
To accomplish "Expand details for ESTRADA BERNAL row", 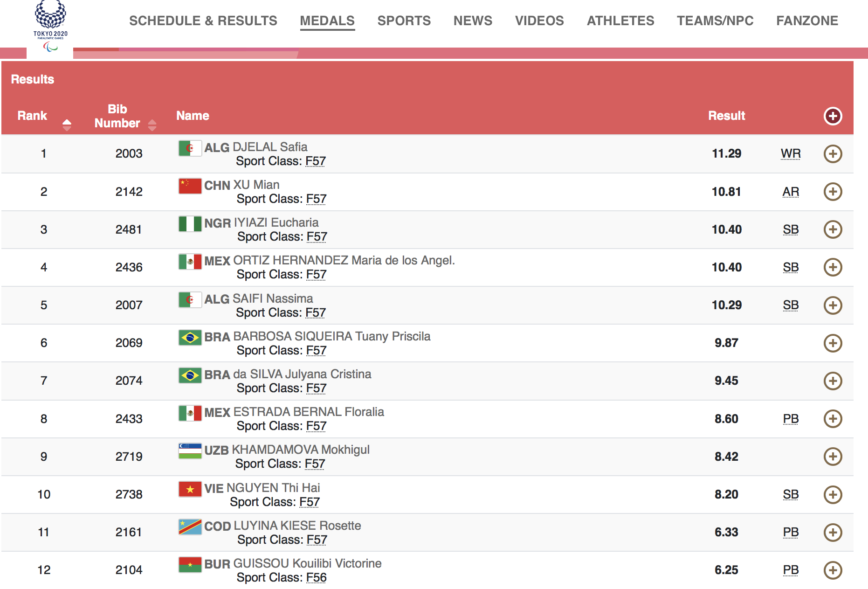I will tap(833, 419).
